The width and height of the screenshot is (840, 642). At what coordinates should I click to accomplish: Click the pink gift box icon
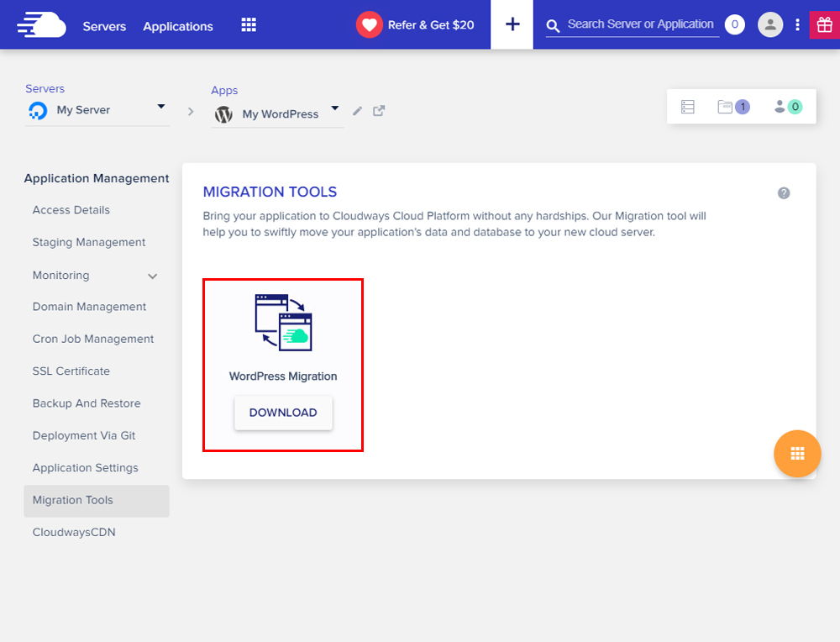[x=825, y=24]
